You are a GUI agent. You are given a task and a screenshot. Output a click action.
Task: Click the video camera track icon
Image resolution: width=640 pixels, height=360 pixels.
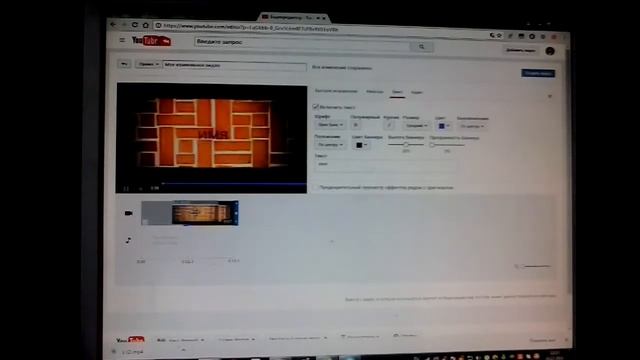129,213
